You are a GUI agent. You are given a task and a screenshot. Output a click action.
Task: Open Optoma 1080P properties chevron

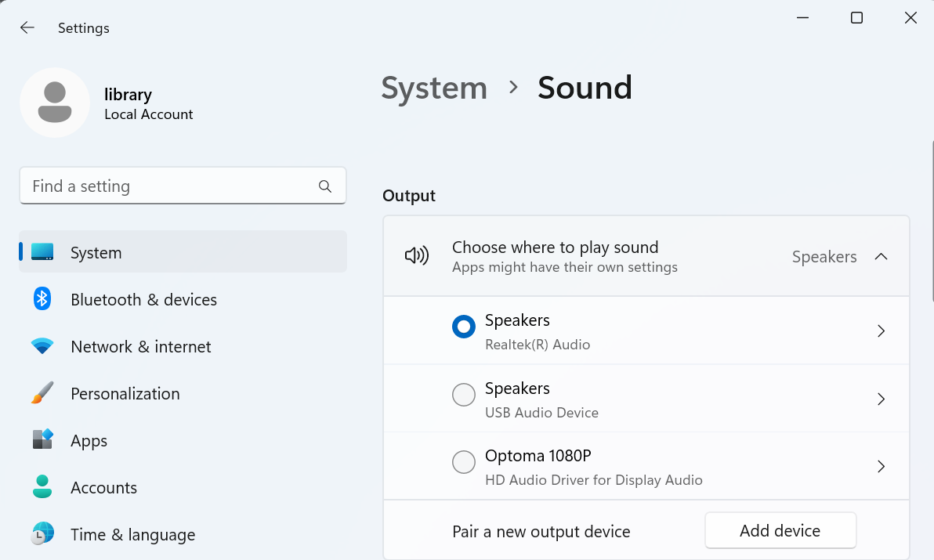881,467
